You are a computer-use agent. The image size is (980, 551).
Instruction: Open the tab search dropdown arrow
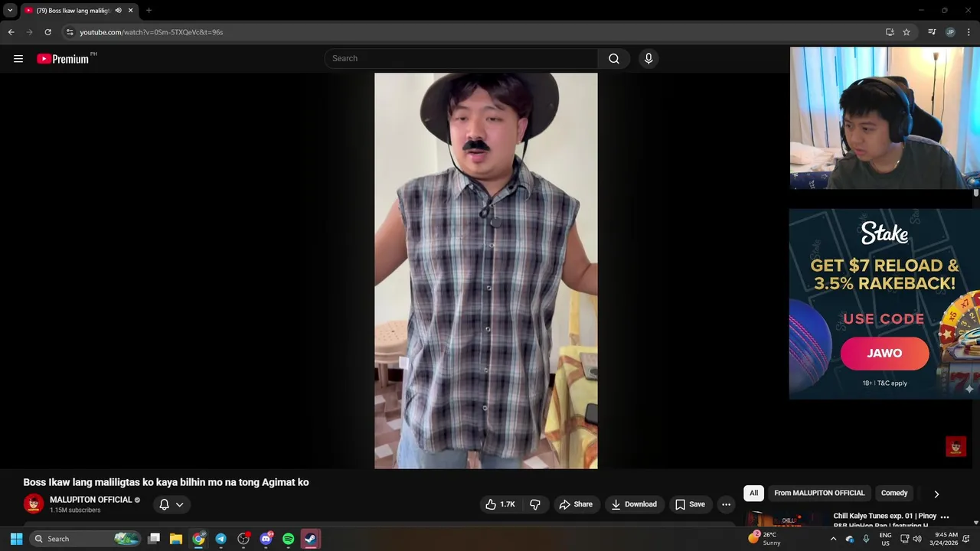[10, 11]
